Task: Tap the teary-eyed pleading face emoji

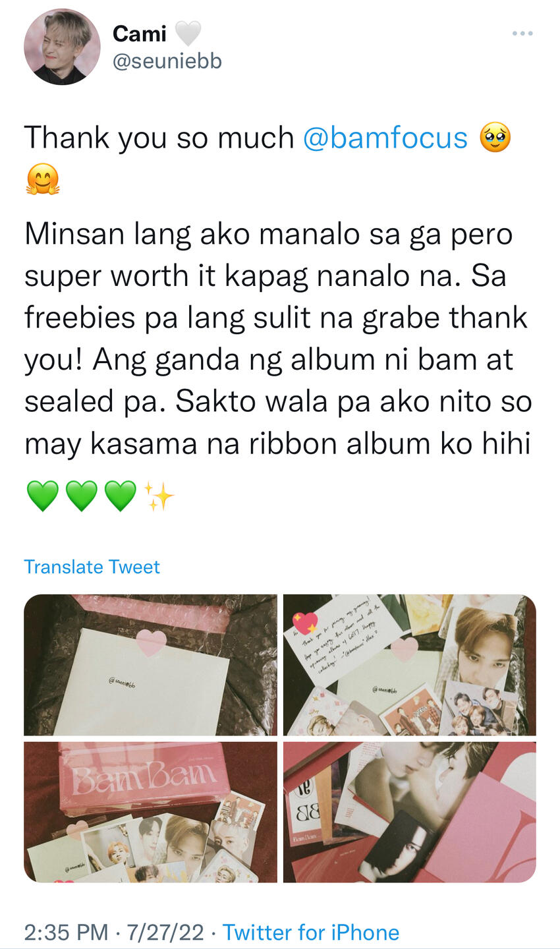Action: click(x=495, y=138)
